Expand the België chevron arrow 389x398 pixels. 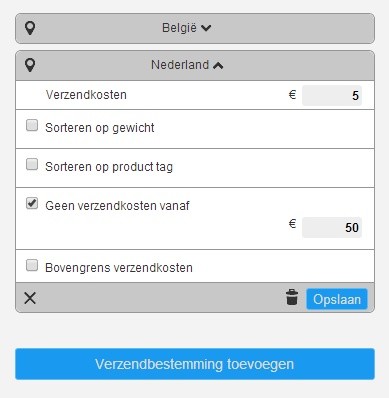[x=206, y=28]
